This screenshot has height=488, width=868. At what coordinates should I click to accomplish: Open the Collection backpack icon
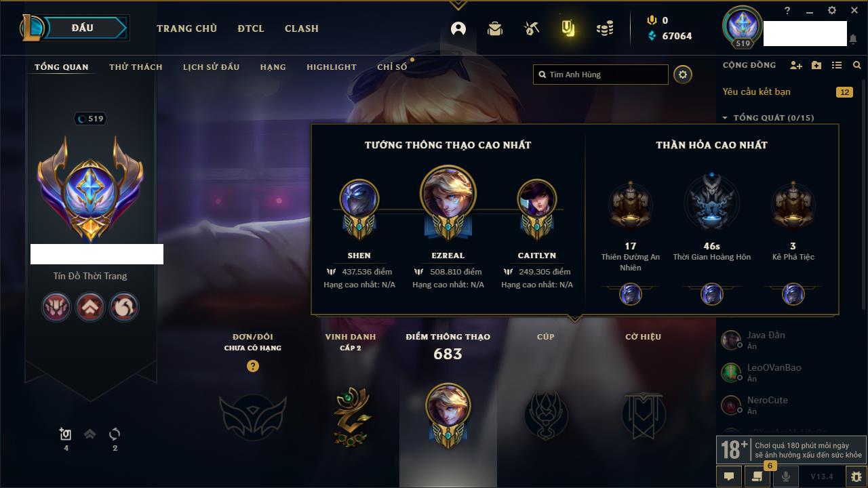tap(495, 28)
